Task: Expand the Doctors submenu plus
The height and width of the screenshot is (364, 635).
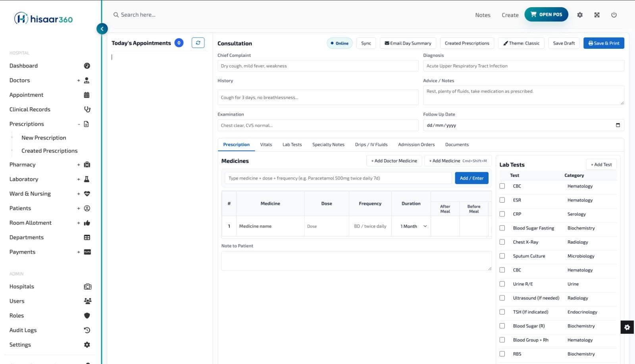Action: pos(79,80)
